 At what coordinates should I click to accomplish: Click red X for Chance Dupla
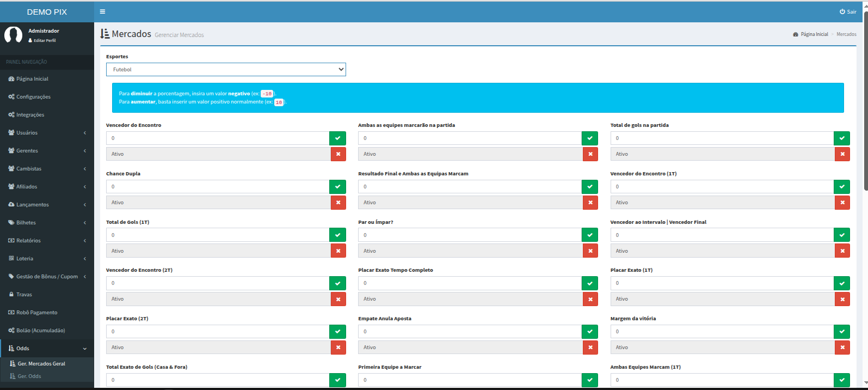point(338,203)
